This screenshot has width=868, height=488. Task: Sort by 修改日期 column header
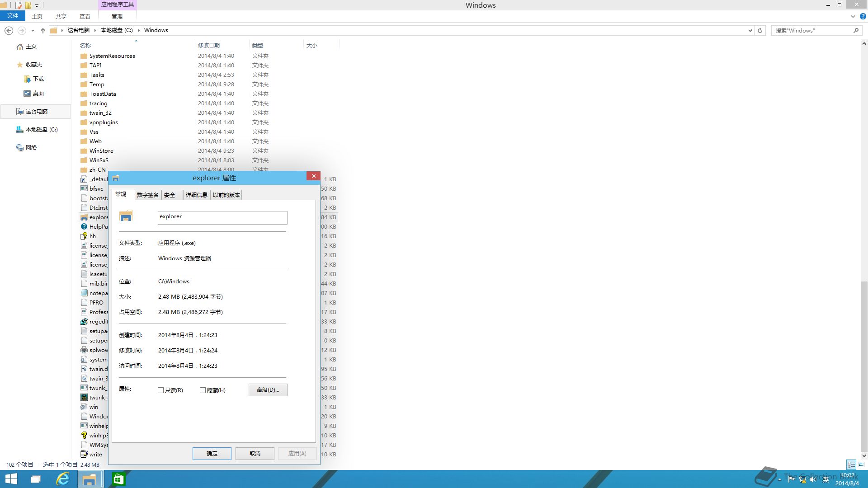[222, 45]
